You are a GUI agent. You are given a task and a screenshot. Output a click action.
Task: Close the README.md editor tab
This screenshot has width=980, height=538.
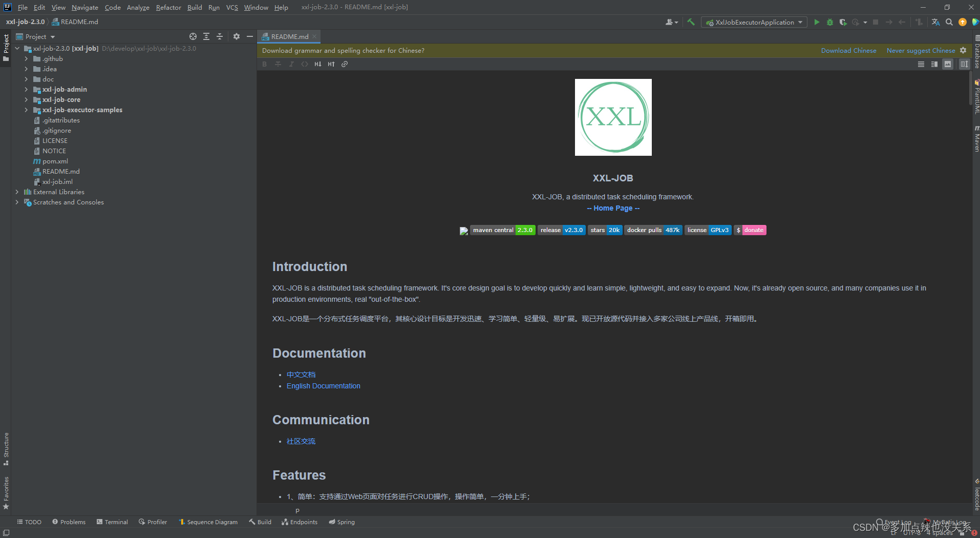[314, 36]
